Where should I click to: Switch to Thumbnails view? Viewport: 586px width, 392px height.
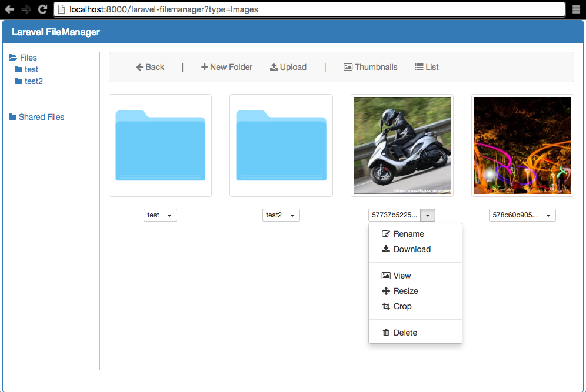point(370,67)
